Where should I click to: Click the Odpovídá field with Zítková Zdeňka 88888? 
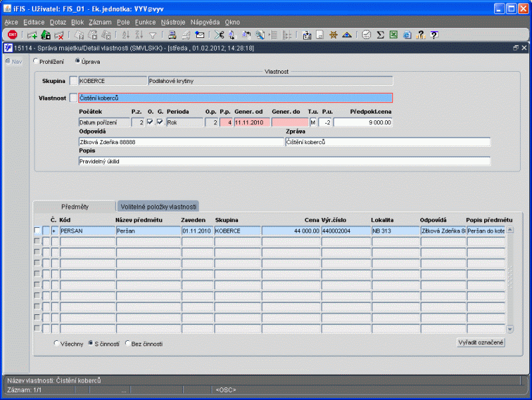pyautogui.click(x=181, y=142)
